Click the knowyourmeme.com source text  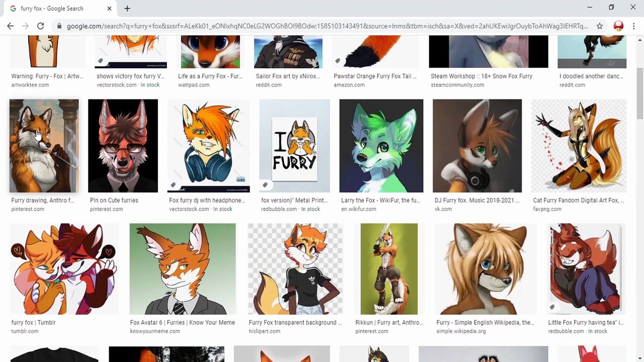click(155, 331)
